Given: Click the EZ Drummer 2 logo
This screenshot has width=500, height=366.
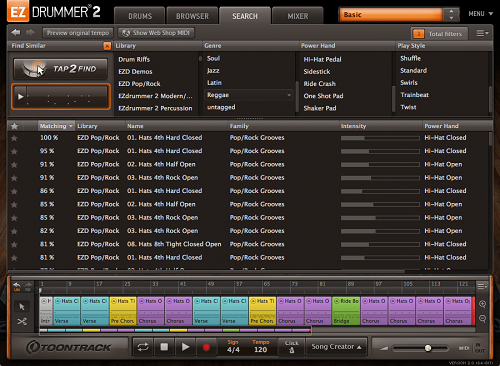Looking at the screenshot, I should pyautogui.click(x=55, y=12).
